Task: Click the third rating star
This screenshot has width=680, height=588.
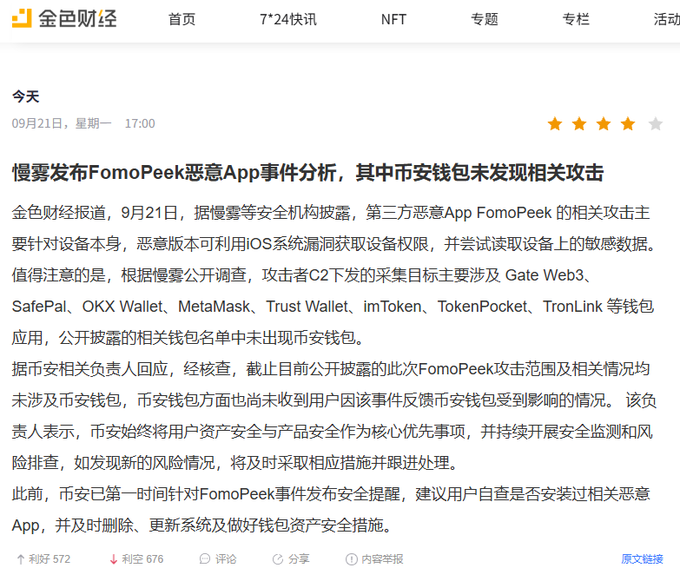Action: 603,124
